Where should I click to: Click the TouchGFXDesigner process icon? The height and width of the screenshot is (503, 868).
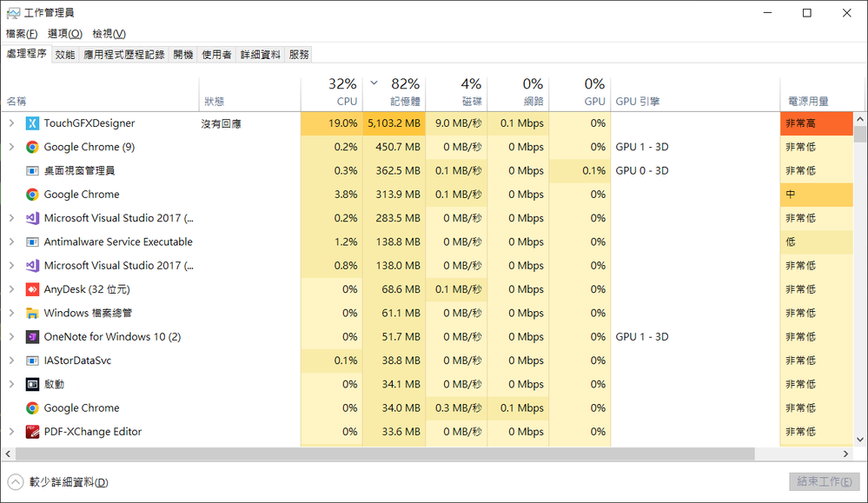point(32,123)
